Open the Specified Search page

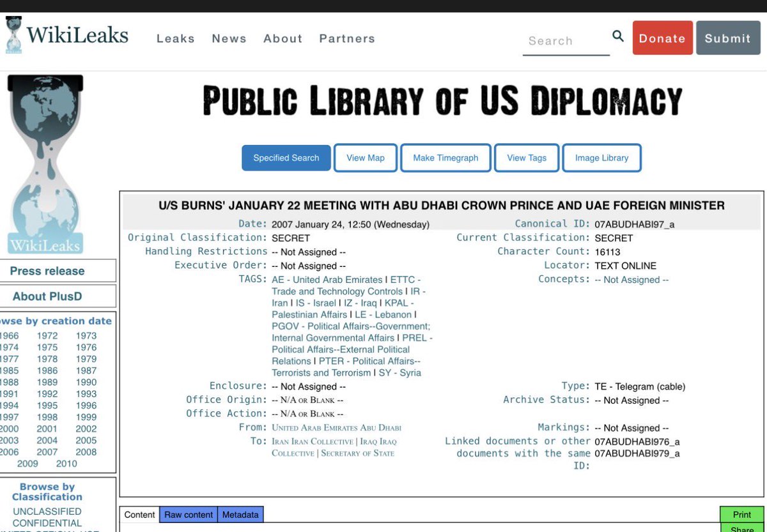(x=286, y=157)
